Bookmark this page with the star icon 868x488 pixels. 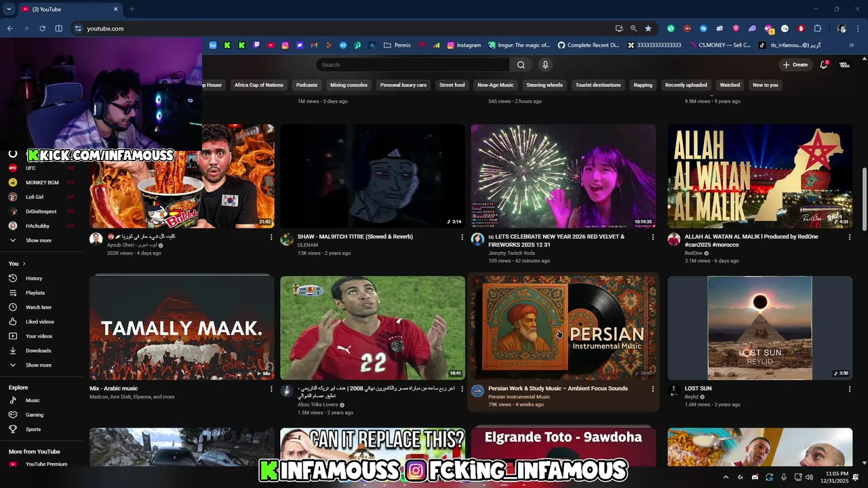point(648,28)
